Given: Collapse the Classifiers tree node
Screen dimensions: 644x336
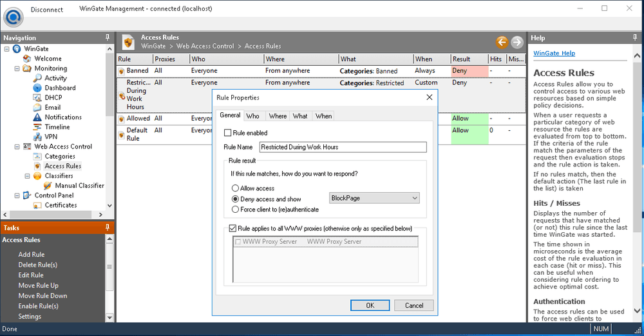Looking at the screenshot, I should tap(27, 176).
